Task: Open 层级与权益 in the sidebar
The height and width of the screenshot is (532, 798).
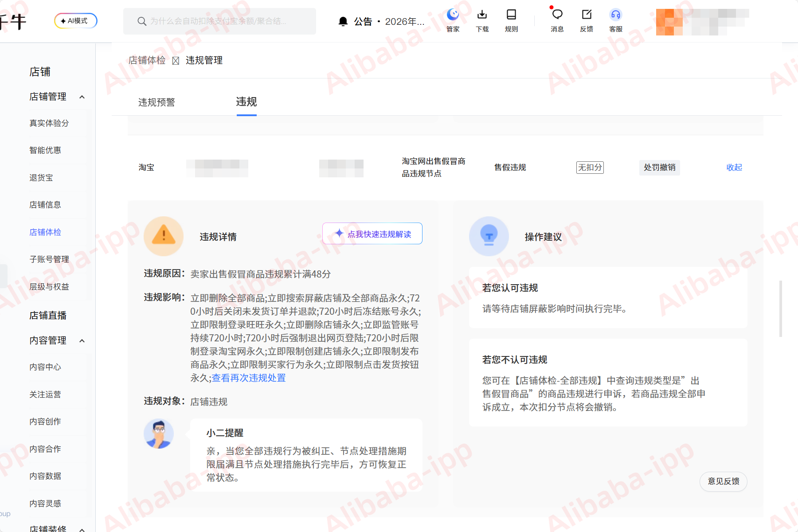Action: [x=49, y=286]
